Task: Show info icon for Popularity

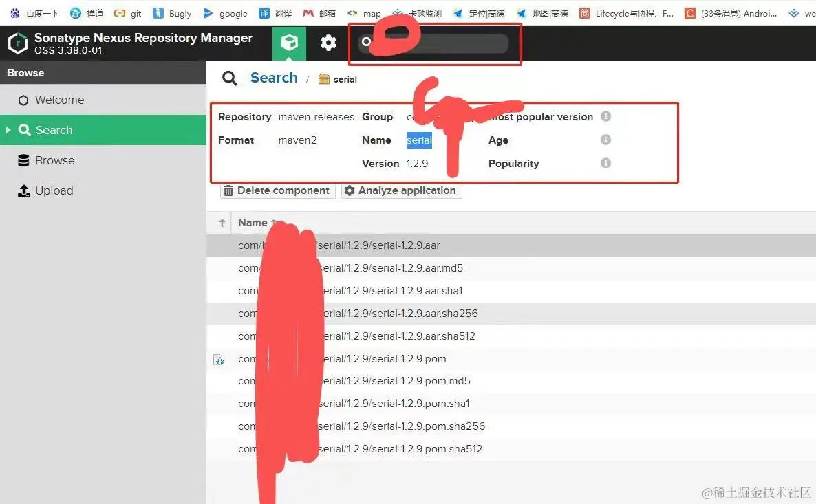Action: click(605, 163)
